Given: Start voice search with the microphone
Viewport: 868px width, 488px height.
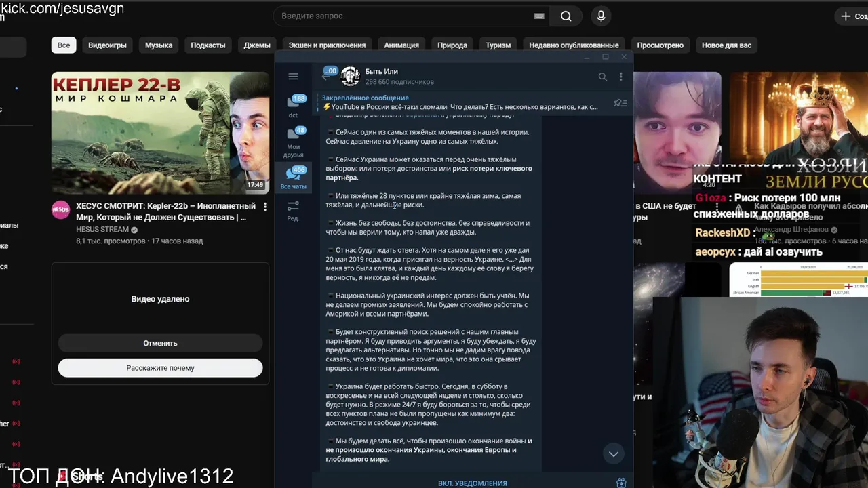Looking at the screenshot, I should click(601, 16).
